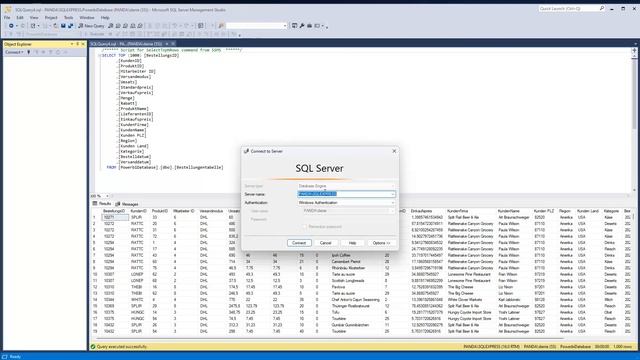Click the plug icon beside Connect
The height and width of the screenshot is (360, 640).
coord(29,52)
